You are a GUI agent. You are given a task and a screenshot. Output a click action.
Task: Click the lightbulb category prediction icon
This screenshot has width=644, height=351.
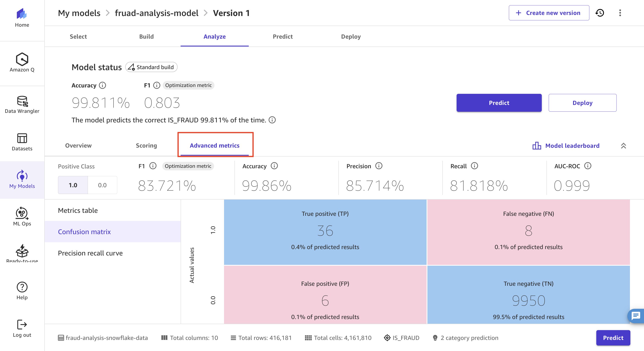(x=435, y=338)
